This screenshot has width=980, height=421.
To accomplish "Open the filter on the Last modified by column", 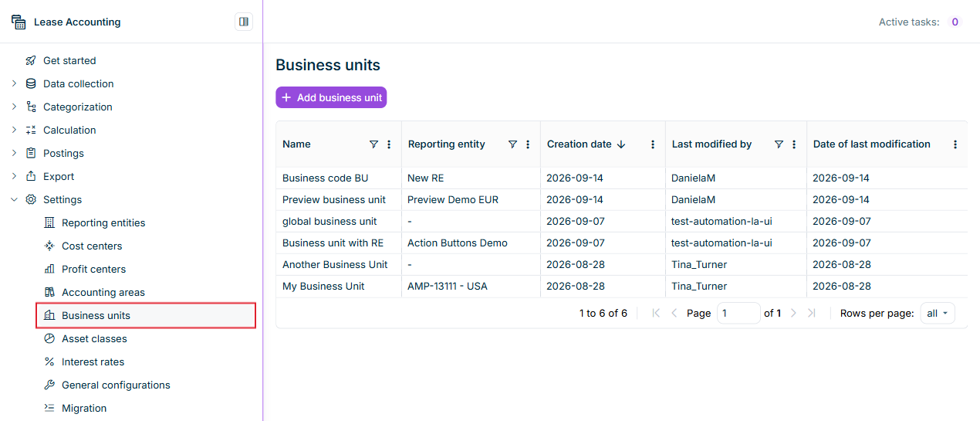I will [779, 144].
